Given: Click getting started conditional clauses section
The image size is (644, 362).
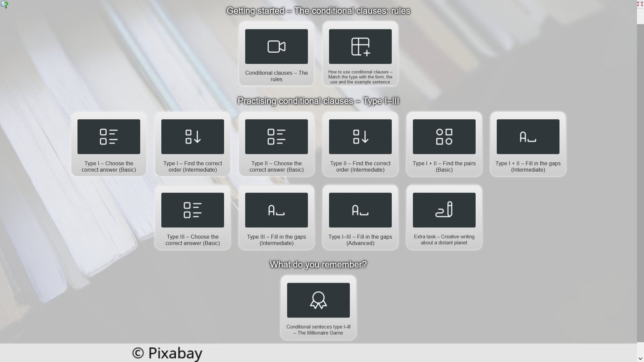Looking at the screenshot, I should [x=318, y=11].
